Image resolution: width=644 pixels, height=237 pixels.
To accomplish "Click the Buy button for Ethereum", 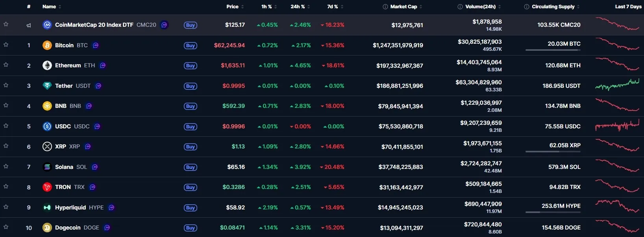I will [x=191, y=66].
